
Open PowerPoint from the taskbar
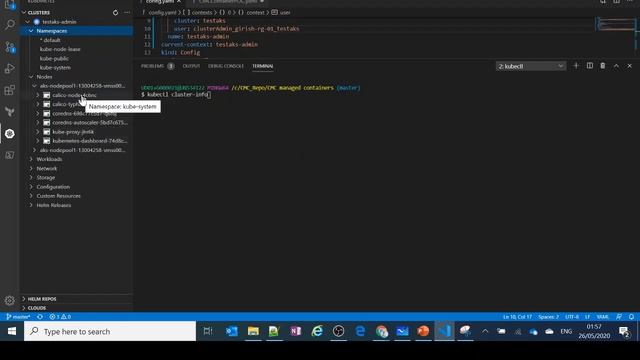(423, 331)
